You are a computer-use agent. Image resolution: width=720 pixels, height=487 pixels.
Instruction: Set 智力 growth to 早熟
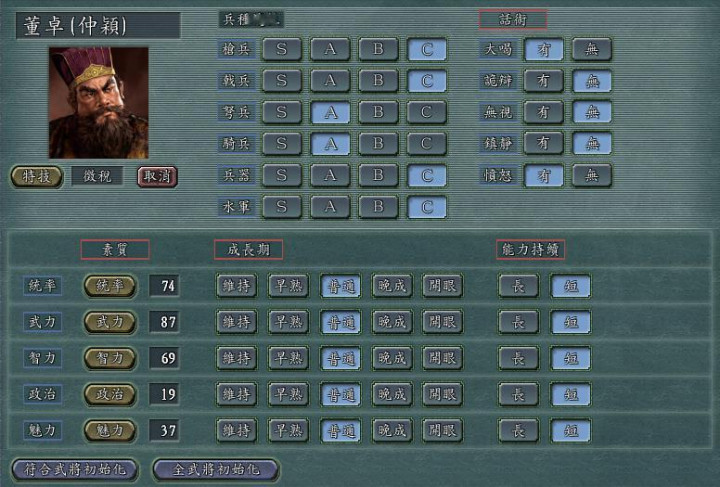tap(288, 358)
